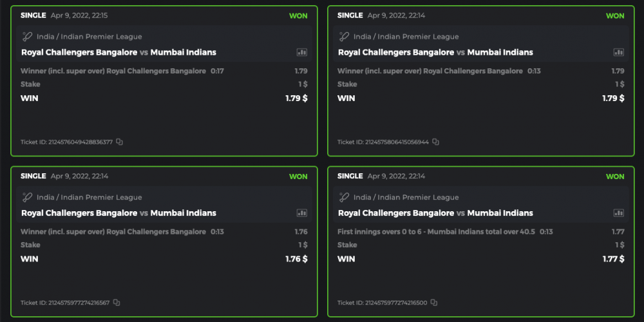Screen dimensions: 644x322
Task: Click cricket icon on bet ticket ending 056944
Action: 345,37
